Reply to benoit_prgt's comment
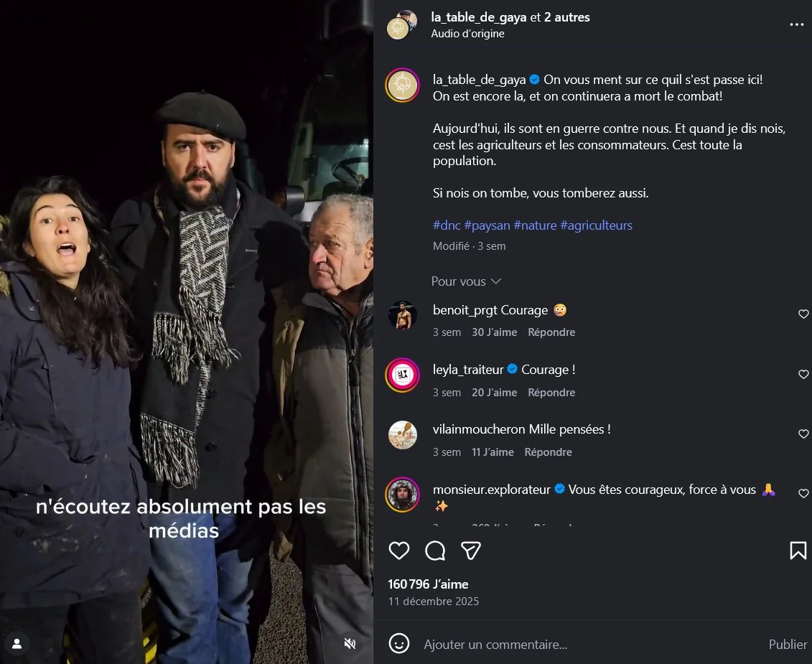 pyautogui.click(x=551, y=332)
